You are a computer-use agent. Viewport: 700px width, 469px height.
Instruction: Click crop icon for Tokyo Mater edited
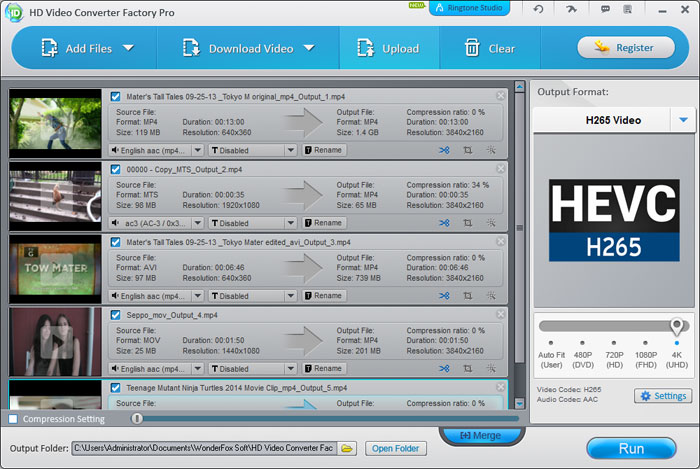pyautogui.click(x=467, y=295)
